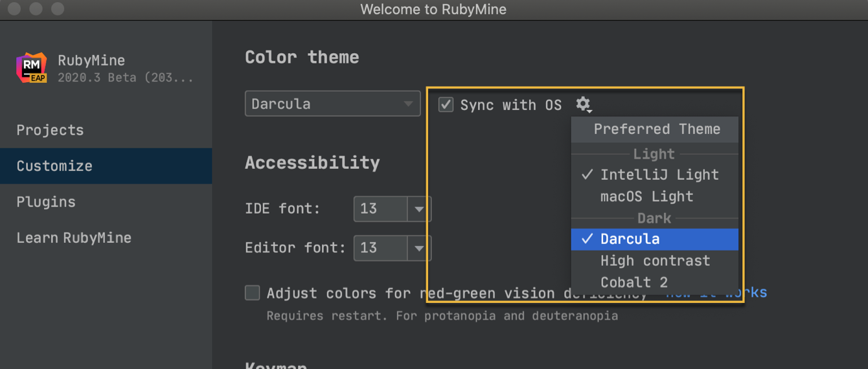
Task: Enable red-green vision deficiency color adjustment
Action: pos(252,293)
